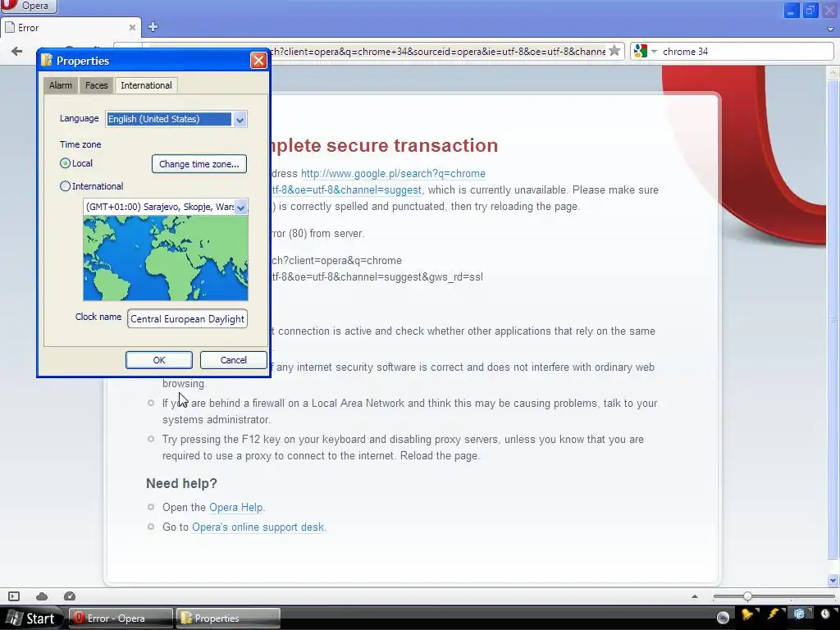840x630 pixels.
Task: Select the International tab
Action: tap(146, 85)
